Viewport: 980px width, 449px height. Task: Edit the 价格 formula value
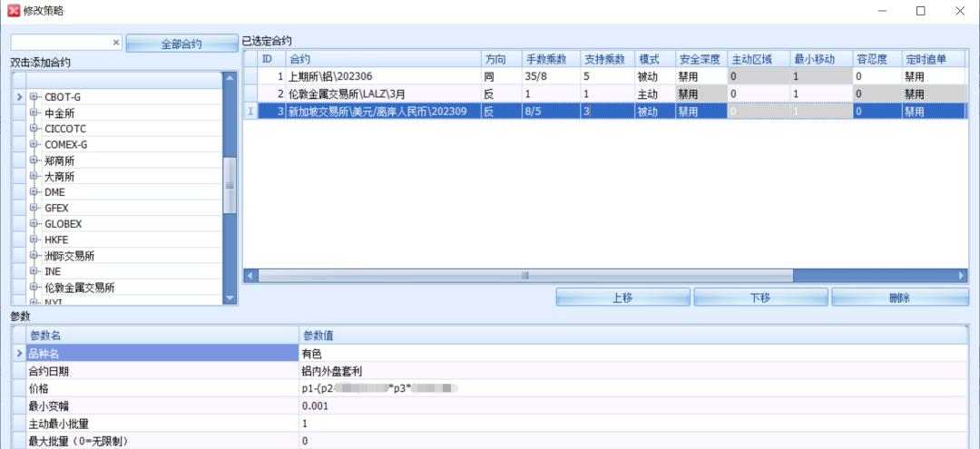tap(633, 388)
